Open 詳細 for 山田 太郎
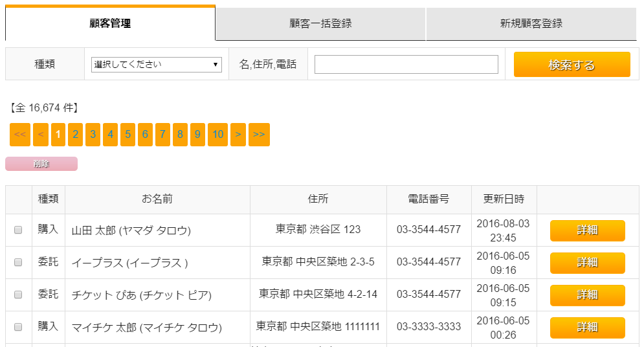 pyautogui.click(x=587, y=230)
